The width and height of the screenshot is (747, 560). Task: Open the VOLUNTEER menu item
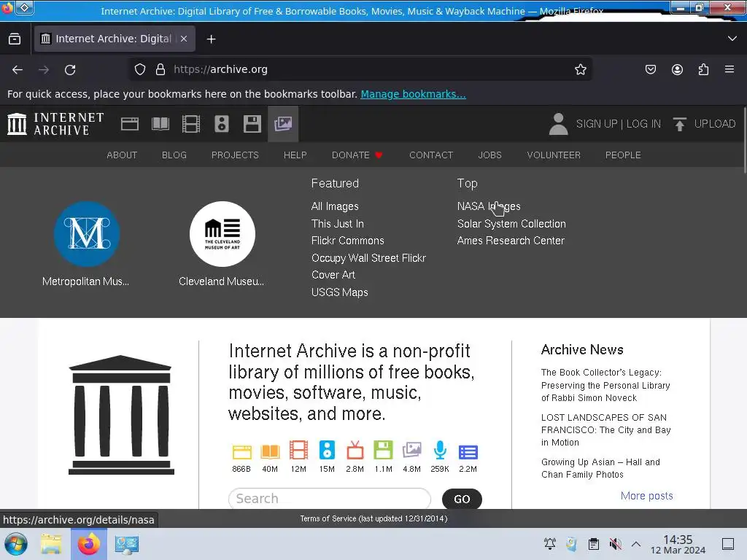[x=554, y=155]
